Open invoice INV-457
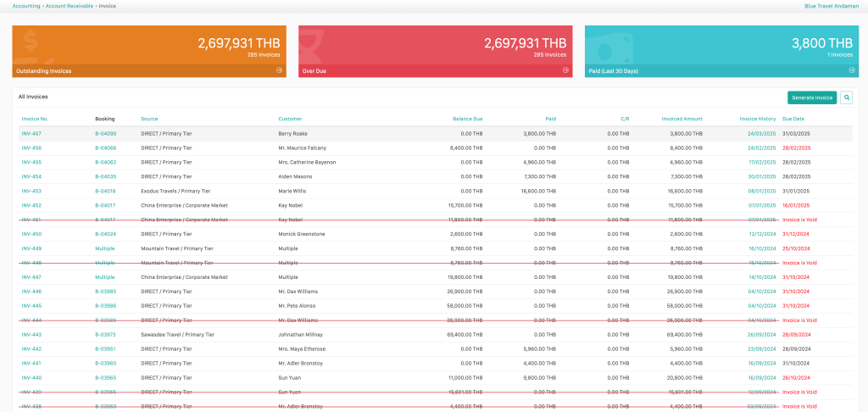This screenshot has height=412, width=868. tap(31, 134)
